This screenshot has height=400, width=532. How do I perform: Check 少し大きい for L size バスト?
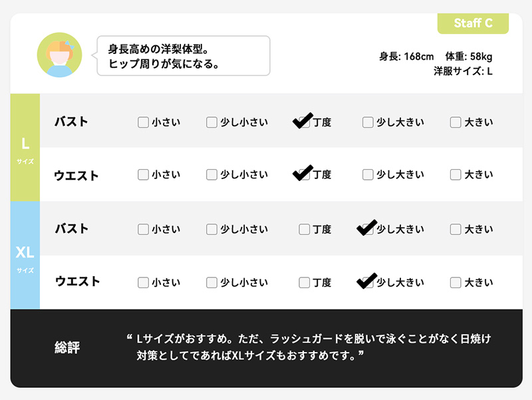click(x=368, y=122)
